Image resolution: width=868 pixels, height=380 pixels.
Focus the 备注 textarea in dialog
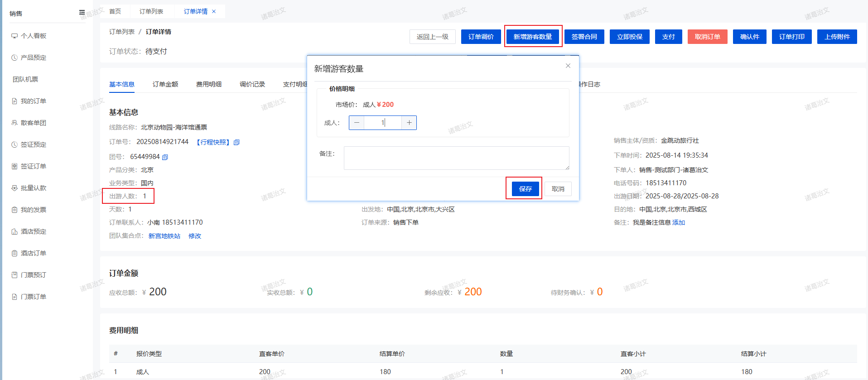coord(456,158)
